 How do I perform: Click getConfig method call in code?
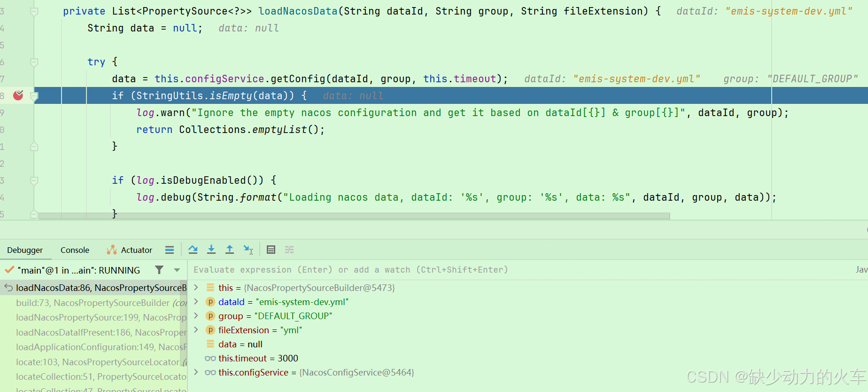298,79
